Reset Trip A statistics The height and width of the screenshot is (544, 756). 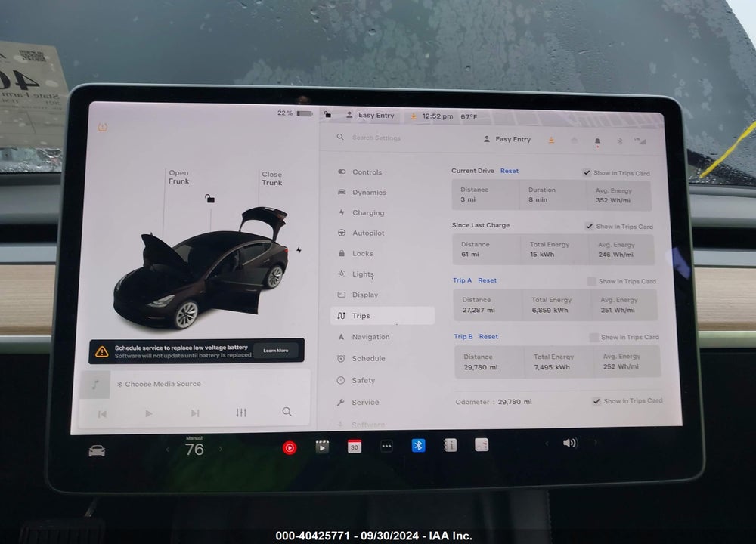(487, 280)
